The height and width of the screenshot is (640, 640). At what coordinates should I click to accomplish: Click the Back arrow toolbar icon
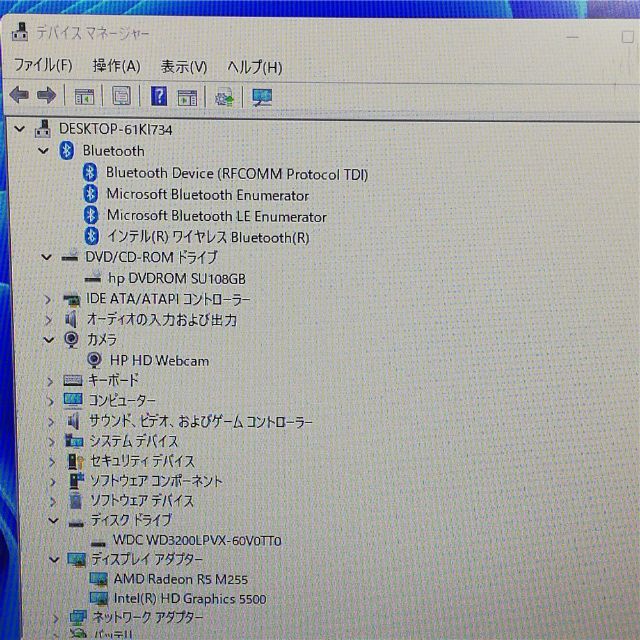pos(19,95)
